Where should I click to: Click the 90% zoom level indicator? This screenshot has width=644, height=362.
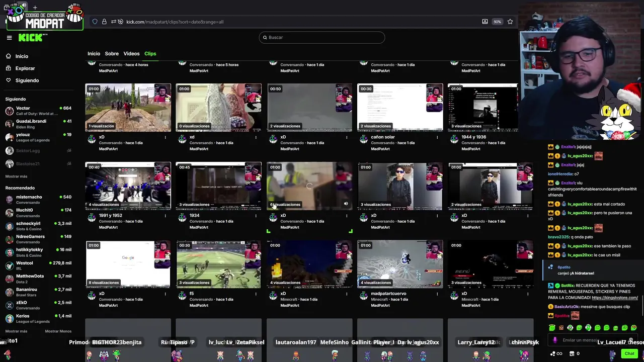[x=497, y=22]
